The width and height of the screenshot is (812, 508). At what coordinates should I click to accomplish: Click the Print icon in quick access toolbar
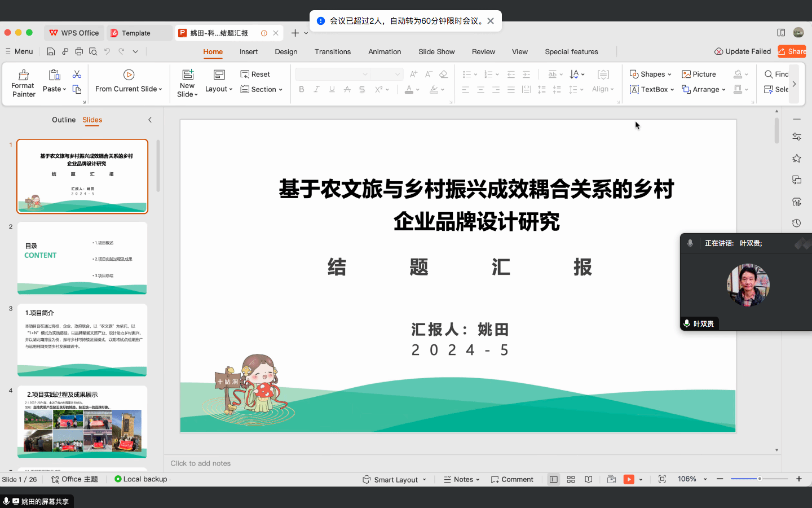tap(79, 51)
